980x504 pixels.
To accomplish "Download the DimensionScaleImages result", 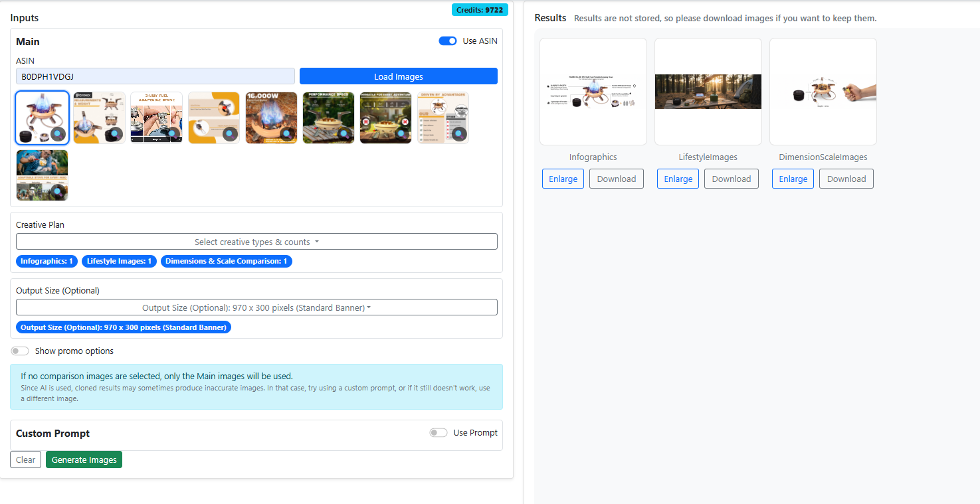I will click(x=846, y=179).
